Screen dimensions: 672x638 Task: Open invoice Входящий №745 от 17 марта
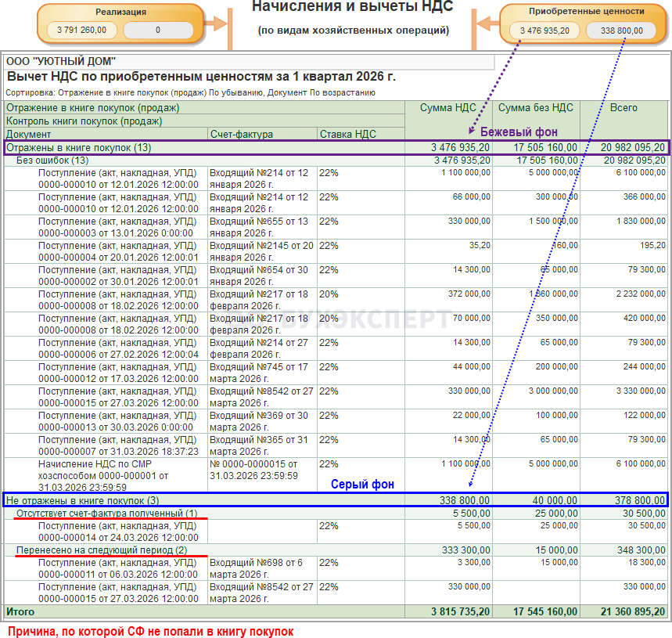[259, 373]
